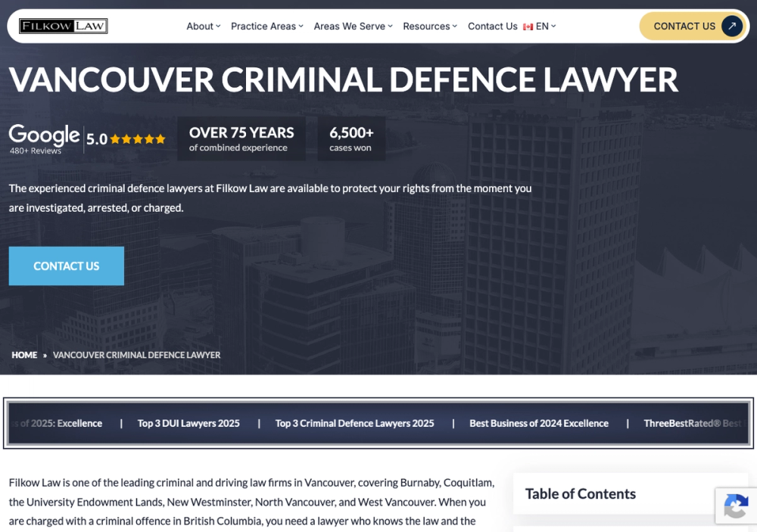This screenshot has height=532, width=757.
Task: Click the Vancouver Criminal Defence Lawyer main heading
Action: tap(343, 79)
